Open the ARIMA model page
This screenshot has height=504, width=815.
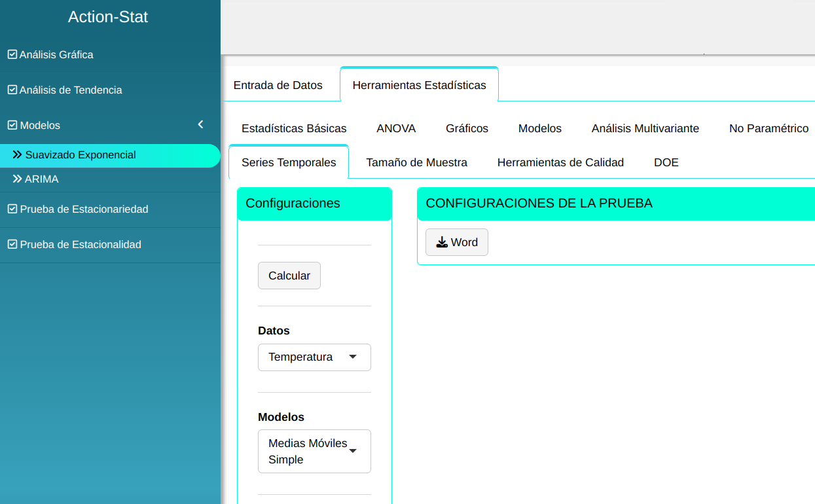pyautogui.click(x=42, y=179)
